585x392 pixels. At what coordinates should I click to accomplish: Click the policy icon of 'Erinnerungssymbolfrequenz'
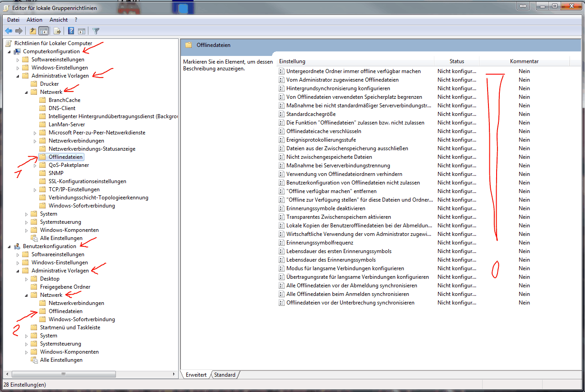(281, 243)
